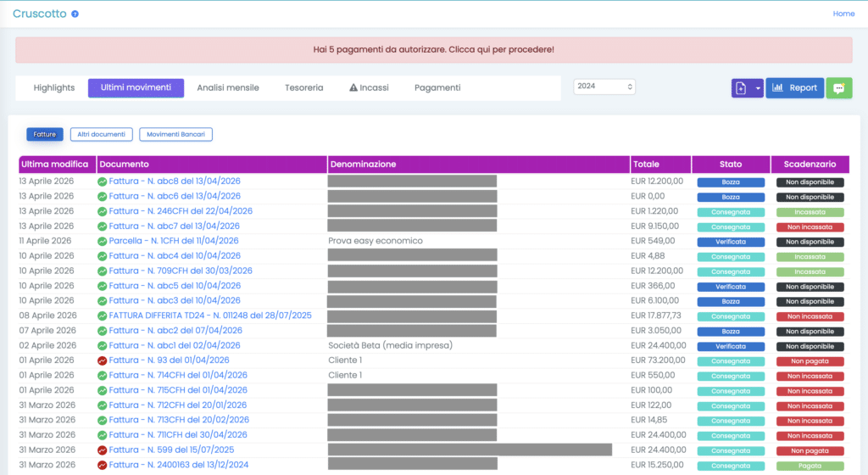Select the Fatture filter button
The width and height of the screenshot is (868, 475).
pos(45,134)
